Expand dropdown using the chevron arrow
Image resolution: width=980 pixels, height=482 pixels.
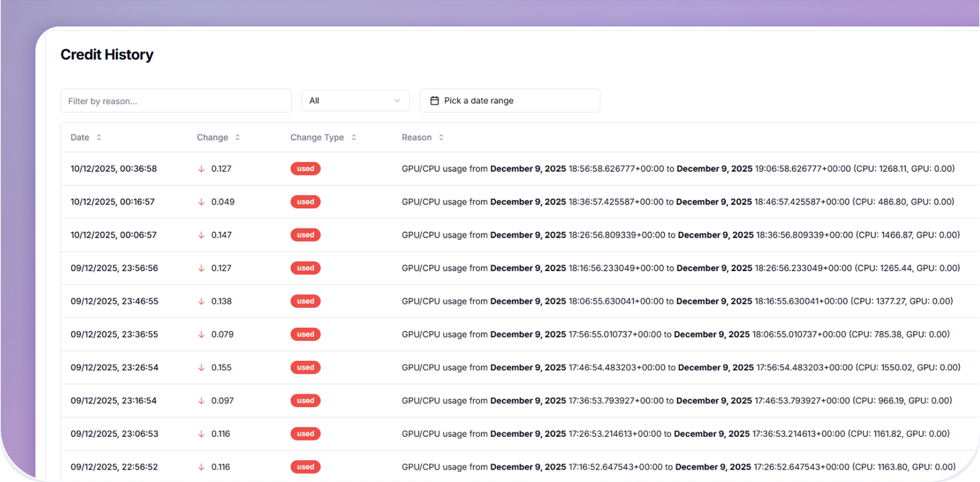click(x=397, y=100)
